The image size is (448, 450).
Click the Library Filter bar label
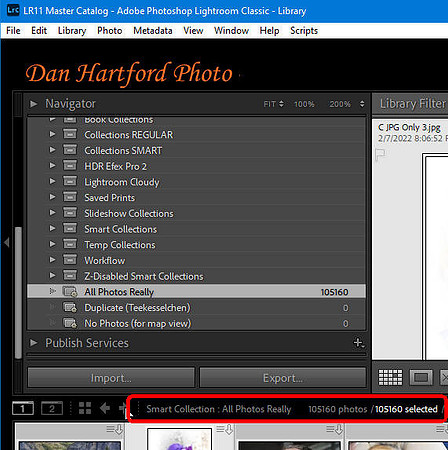tap(413, 104)
